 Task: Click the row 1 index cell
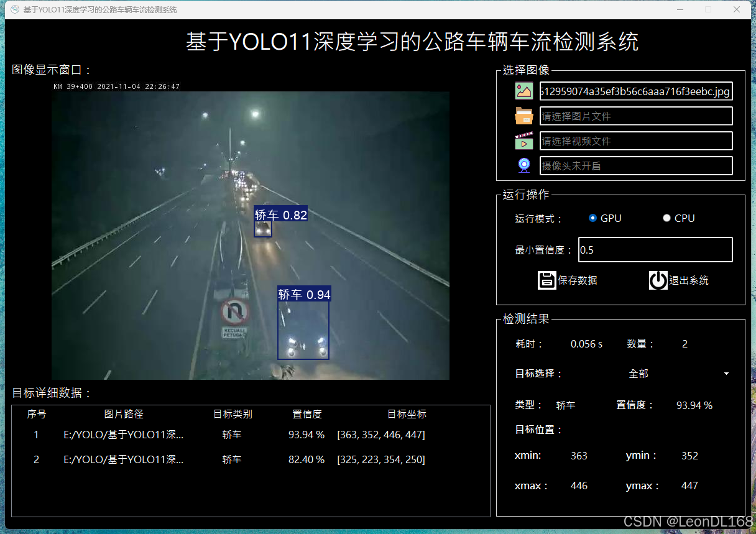point(37,435)
